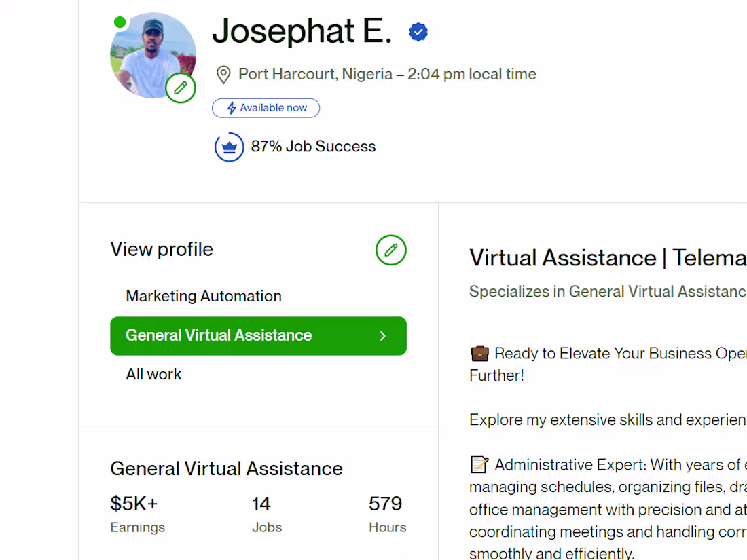Switch to the Marketing Automation section
Screen dimensions: 747x560
click(x=203, y=296)
